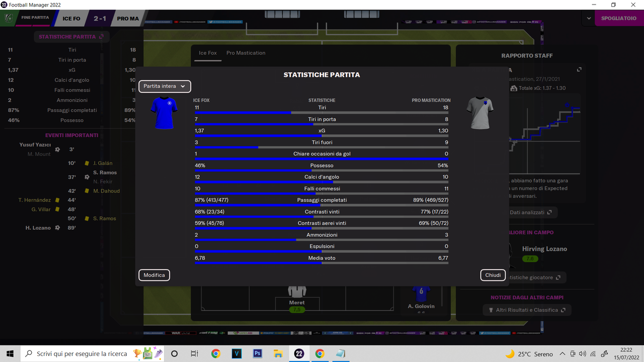Click the Wi-Fi network tray icon
The width and height of the screenshot is (644, 362).
[593, 354]
